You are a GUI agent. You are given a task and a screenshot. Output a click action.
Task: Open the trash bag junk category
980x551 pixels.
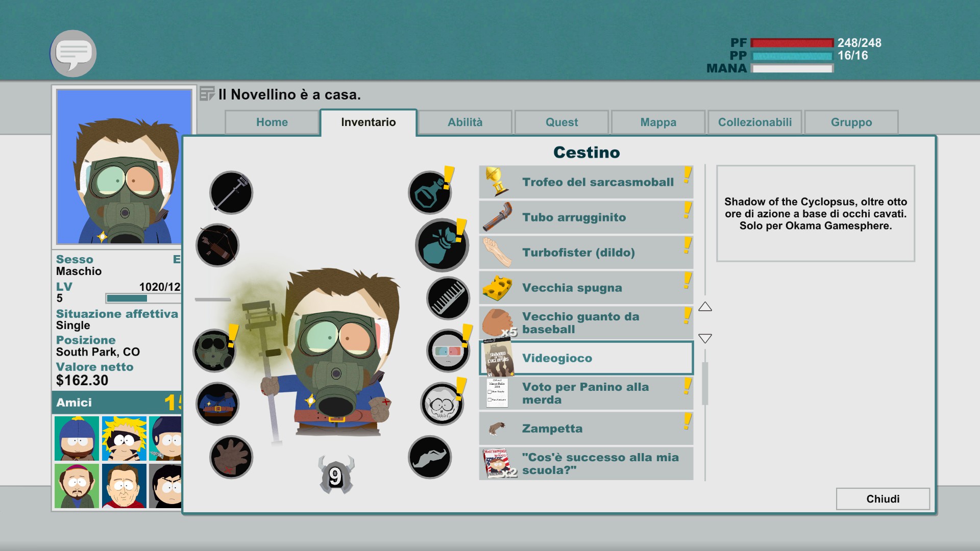pos(442,245)
